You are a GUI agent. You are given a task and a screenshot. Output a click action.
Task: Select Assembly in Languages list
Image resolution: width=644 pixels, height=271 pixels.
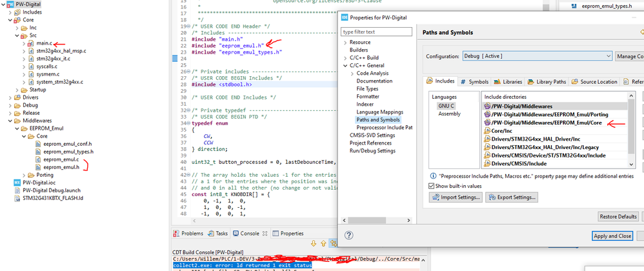click(449, 114)
